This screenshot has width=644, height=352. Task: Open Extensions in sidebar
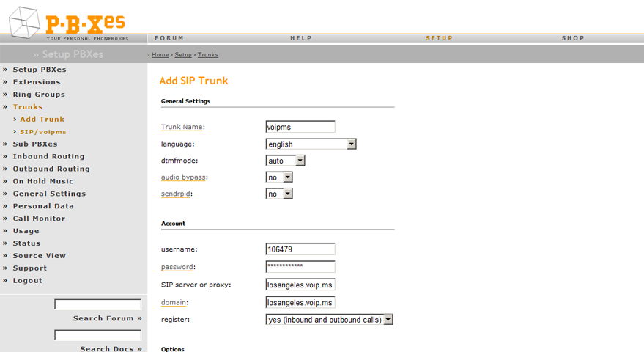coord(37,82)
